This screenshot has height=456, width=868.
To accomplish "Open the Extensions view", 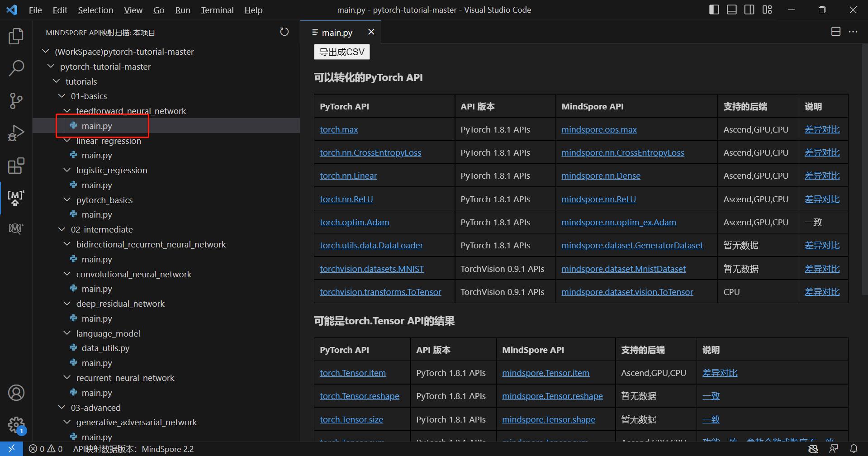I will (x=16, y=166).
